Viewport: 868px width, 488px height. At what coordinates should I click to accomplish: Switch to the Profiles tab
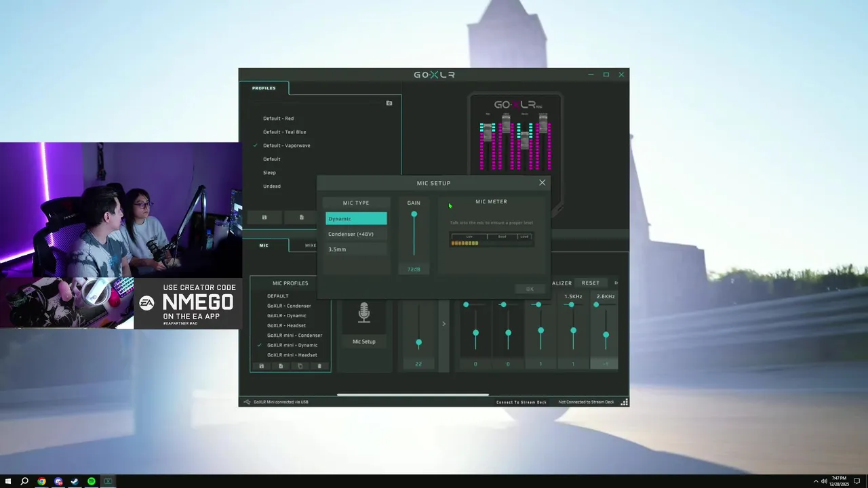tap(264, 88)
